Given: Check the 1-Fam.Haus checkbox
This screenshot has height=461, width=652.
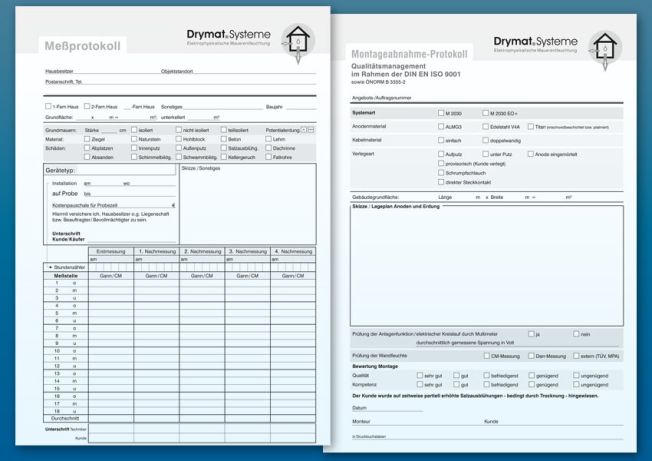Looking at the screenshot, I should (48, 106).
